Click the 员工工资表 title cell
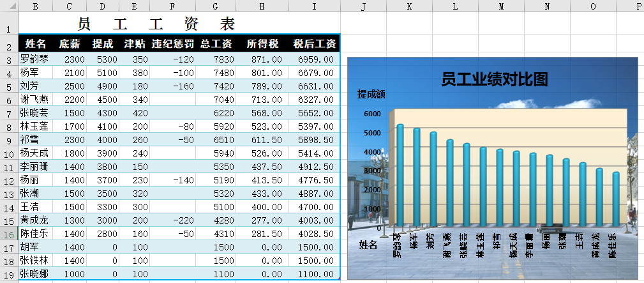 tap(157, 24)
